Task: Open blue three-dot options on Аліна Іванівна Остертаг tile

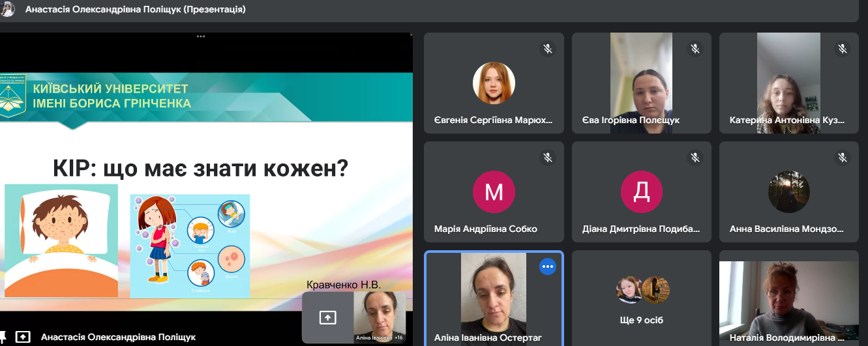Action: coord(547,267)
